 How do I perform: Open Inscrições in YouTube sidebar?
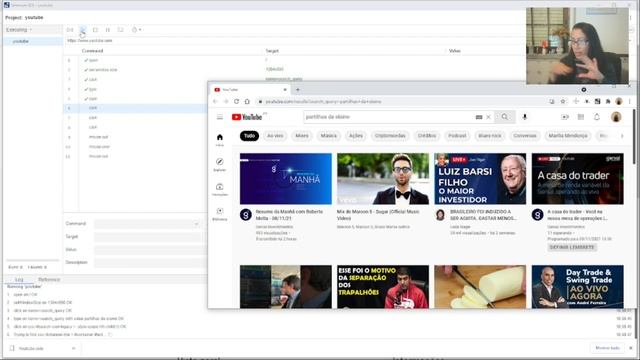coord(220,190)
